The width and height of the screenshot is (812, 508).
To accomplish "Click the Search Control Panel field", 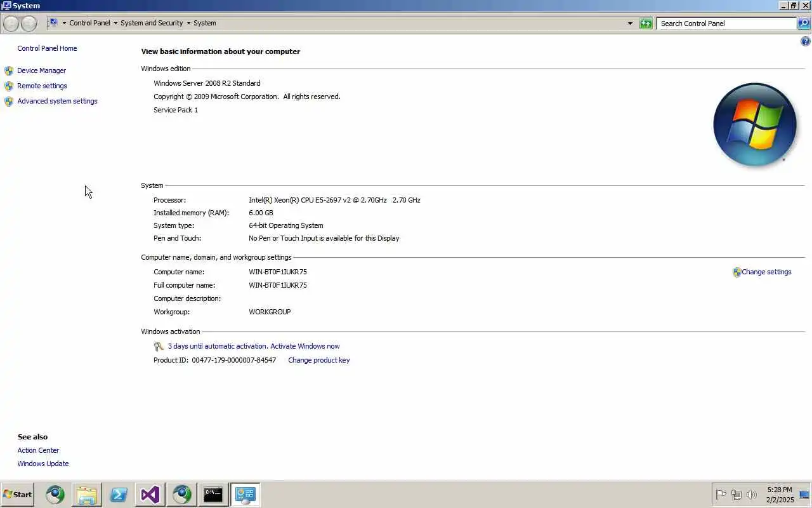I will tap(726, 23).
